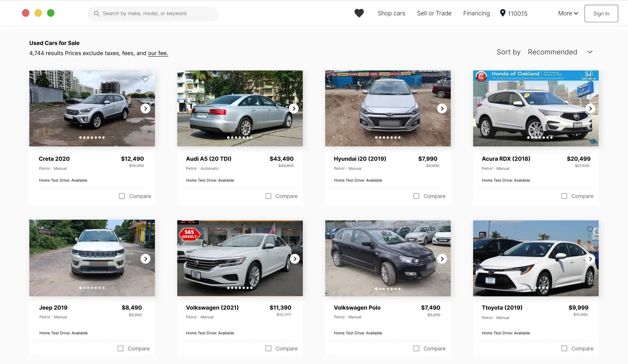628x364 pixels.
Task: Favorite the Volkswagen (2021) listing
Action: (294, 229)
